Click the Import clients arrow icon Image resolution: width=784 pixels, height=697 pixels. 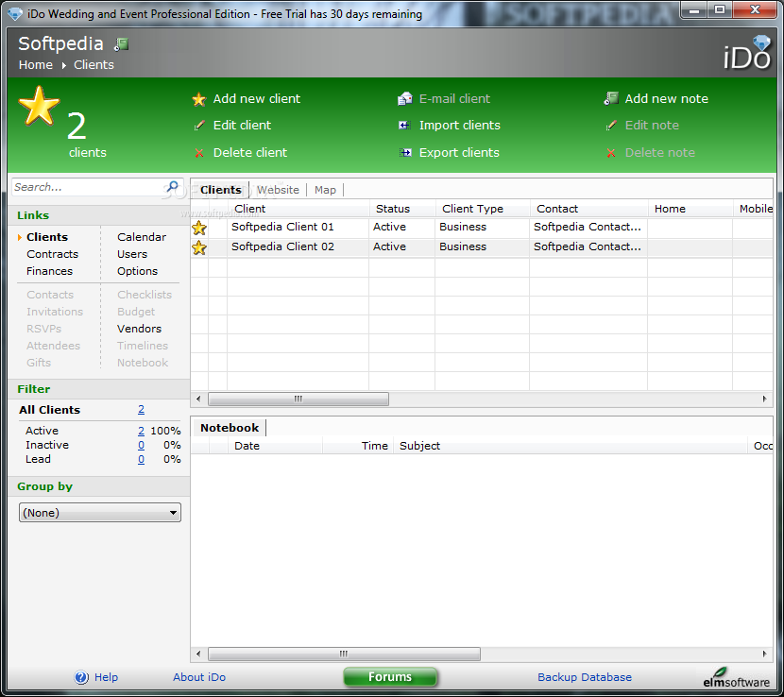[404, 126]
